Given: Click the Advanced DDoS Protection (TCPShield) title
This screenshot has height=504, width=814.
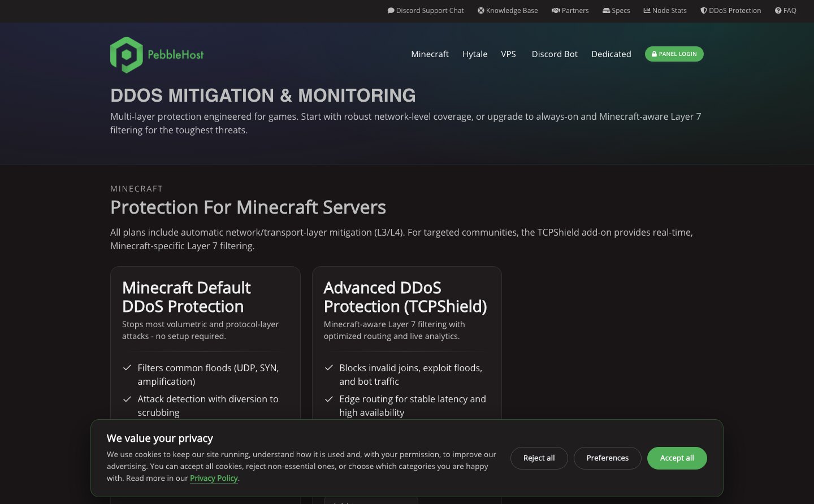Looking at the screenshot, I should click(x=405, y=297).
